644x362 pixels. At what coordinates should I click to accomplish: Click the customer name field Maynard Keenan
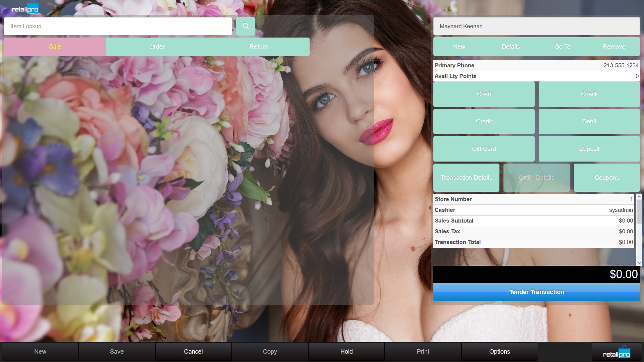tap(536, 26)
